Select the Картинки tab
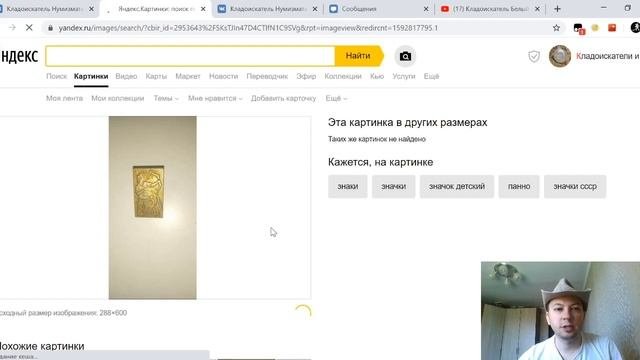Viewport: 640px width, 360px height. pos(91,76)
